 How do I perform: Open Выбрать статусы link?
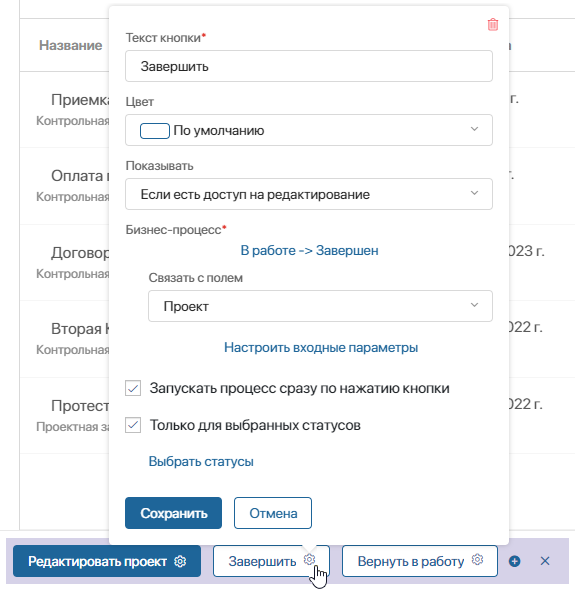(x=201, y=461)
